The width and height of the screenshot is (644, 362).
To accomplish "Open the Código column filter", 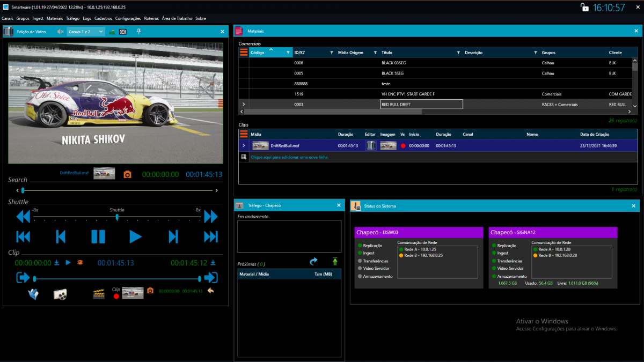I will tap(288, 53).
